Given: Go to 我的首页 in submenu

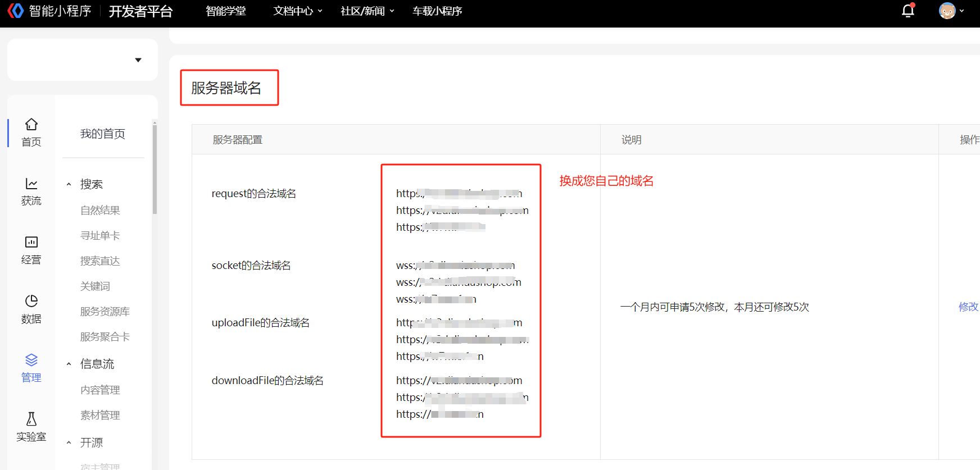Looking at the screenshot, I should (102, 134).
